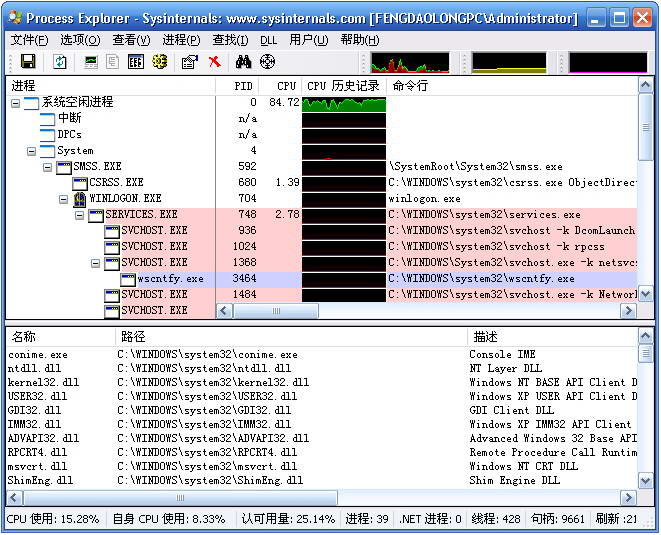This screenshot has height=535, width=661.
Task: Open the DLL menu
Action: [269, 40]
